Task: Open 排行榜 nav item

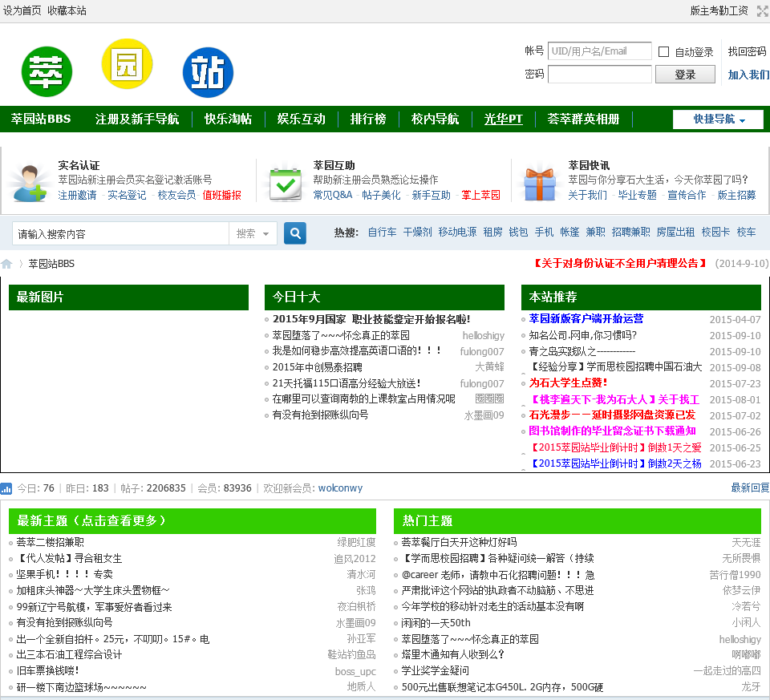Action: tap(368, 119)
